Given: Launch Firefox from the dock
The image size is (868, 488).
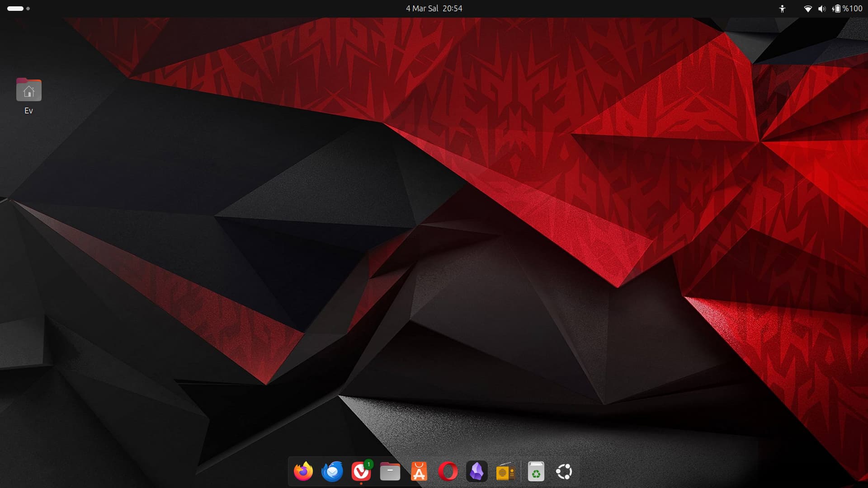Looking at the screenshot, I should point(303,472).
